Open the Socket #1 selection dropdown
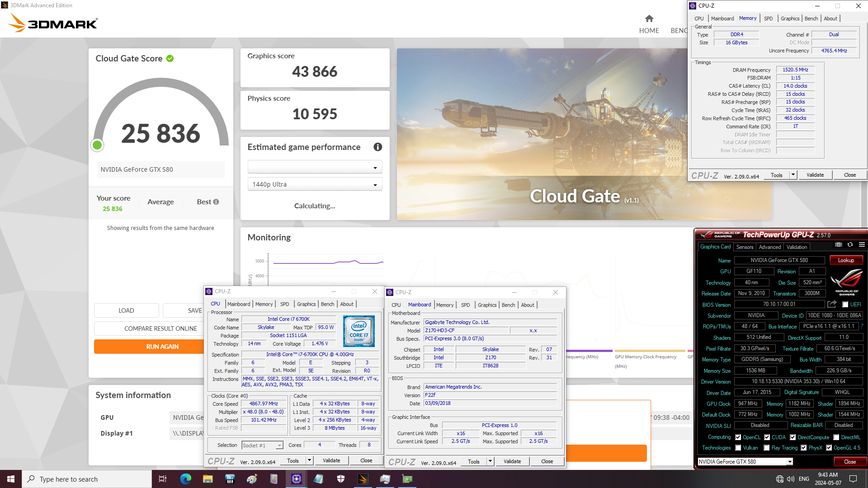868x488 pixels. 262,445
